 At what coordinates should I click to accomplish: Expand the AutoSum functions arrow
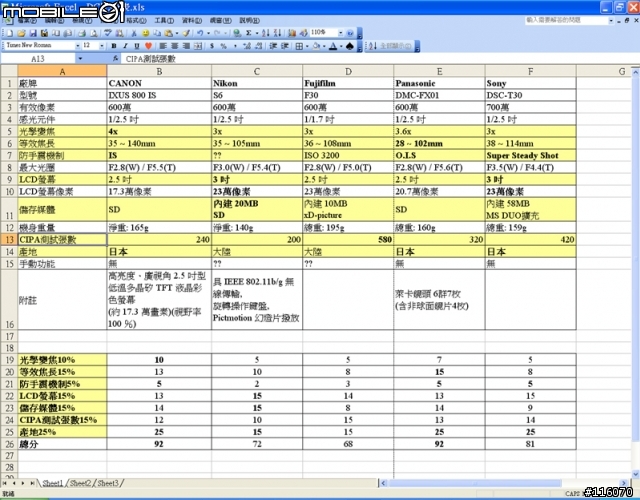(257, 33)
